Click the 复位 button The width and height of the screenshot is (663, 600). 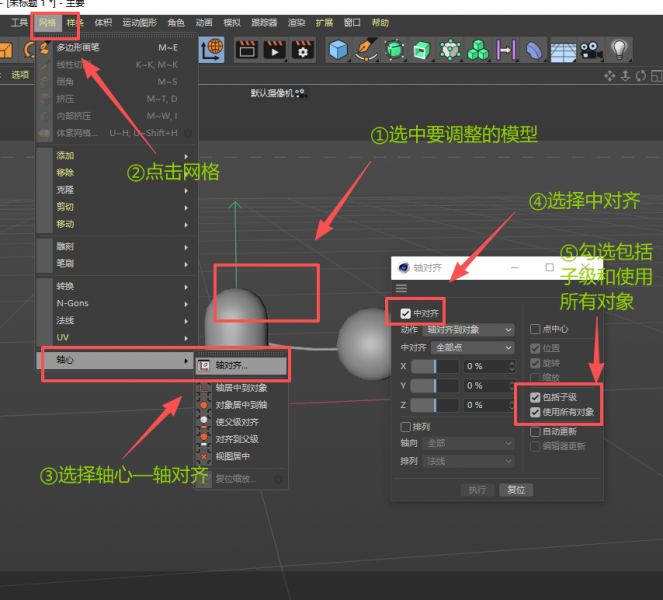point(515,490)
